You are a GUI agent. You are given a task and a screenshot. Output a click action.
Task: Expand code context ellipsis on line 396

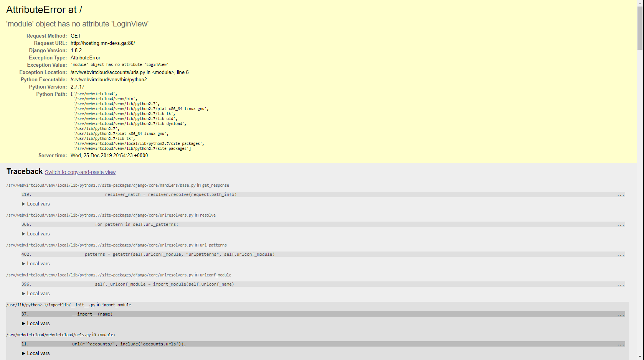[x=621, y=284]
